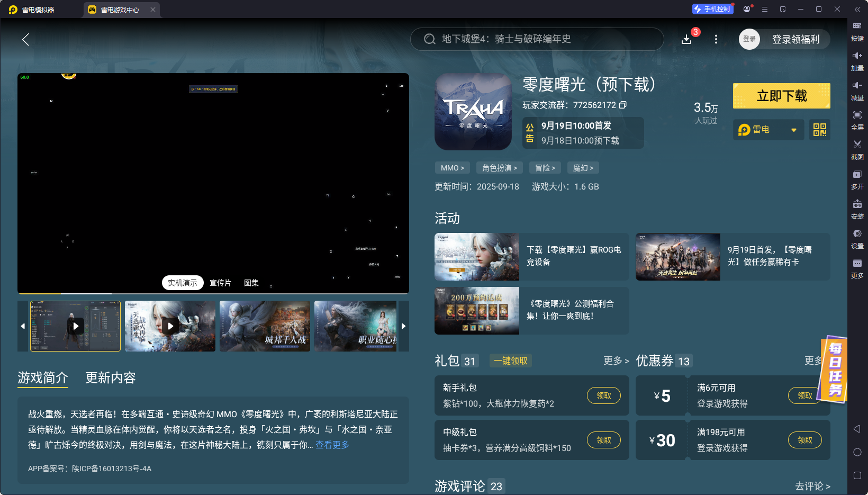The height and width of the screenshot is (495, 868).
Task: Switch to the 图集 media tab
Action: (x=251, y=283)
